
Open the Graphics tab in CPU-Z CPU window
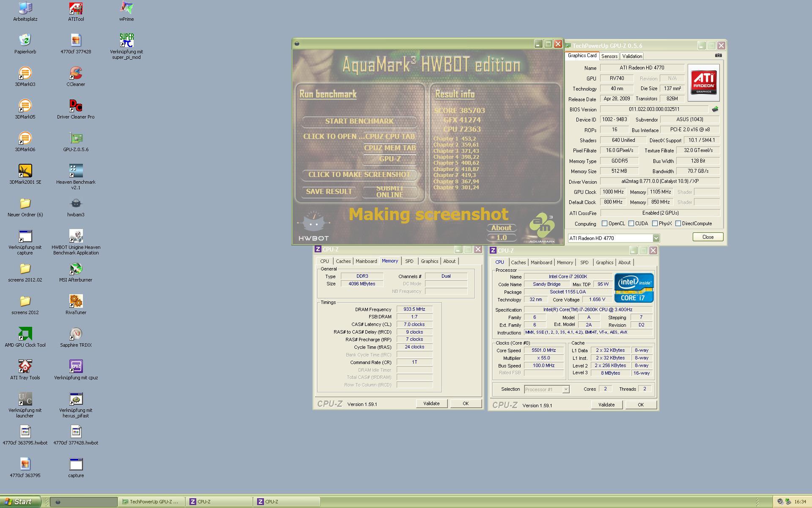click(604, 262)
